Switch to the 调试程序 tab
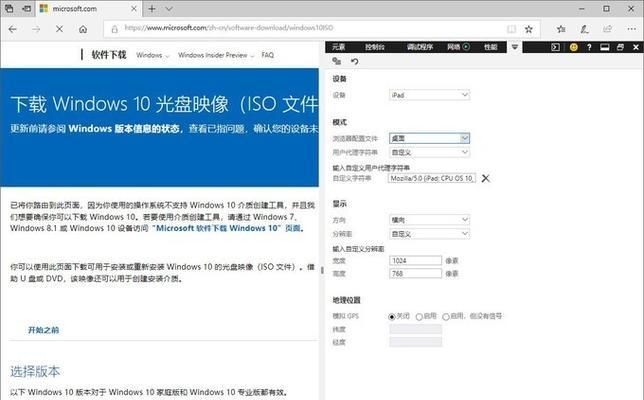This screenshot has width=644, height=400. (420, 47)
